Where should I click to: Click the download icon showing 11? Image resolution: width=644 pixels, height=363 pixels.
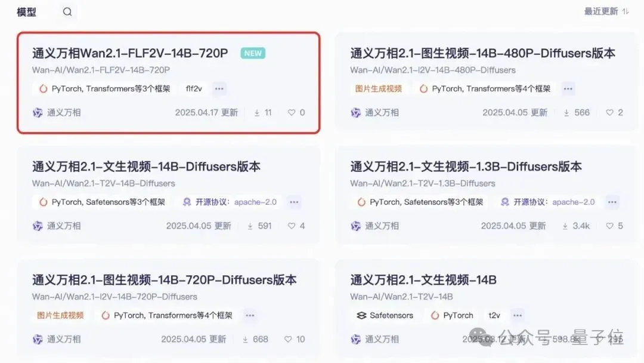click(x=256, y=113)
